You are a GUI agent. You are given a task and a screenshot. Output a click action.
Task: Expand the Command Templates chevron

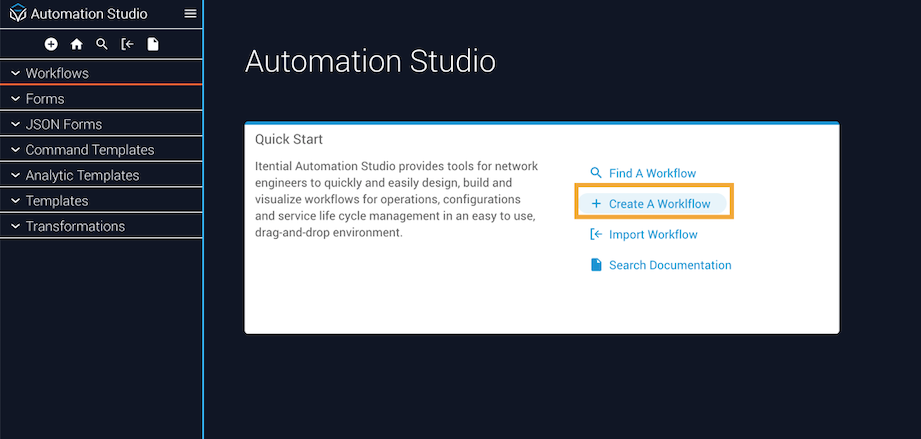(16, 150)
